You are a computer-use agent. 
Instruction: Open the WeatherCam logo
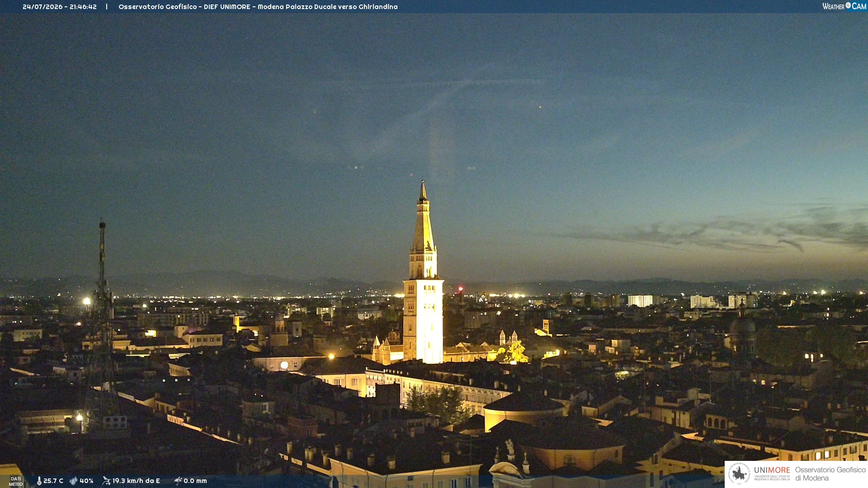click(x=844, y=6)
